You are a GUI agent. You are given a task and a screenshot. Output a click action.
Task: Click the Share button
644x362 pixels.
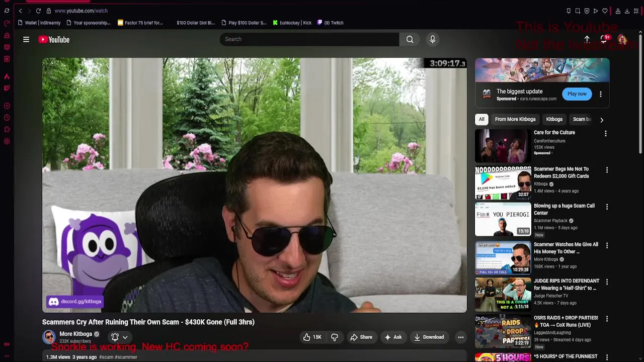pyautogui.click(x=361, y=337)
